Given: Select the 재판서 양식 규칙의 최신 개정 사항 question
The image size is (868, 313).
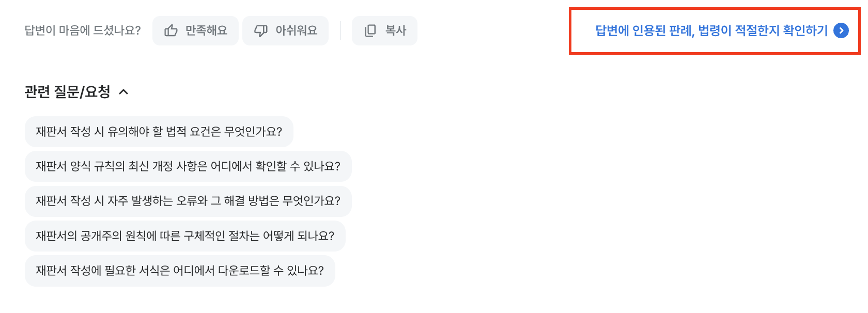Looking at the screenshot, I should tap(188, 166).
